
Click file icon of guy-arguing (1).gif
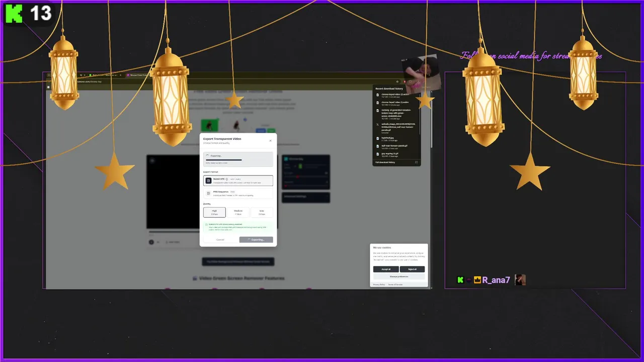click(x=378, y=154)
